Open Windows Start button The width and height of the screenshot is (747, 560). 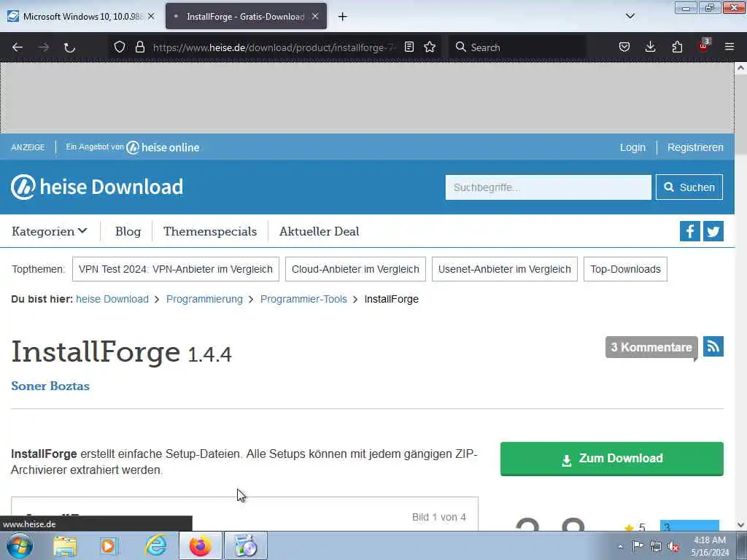click(20, 545)
